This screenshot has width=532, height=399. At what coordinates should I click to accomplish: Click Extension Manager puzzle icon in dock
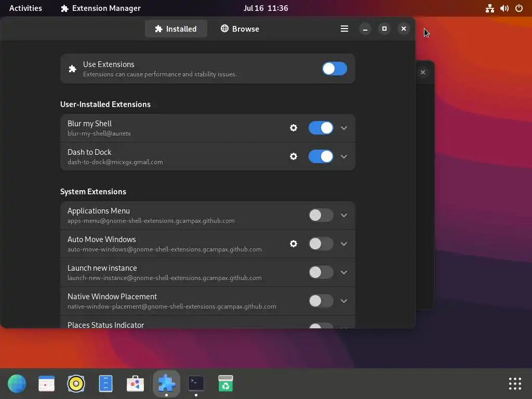click(166, 384)
